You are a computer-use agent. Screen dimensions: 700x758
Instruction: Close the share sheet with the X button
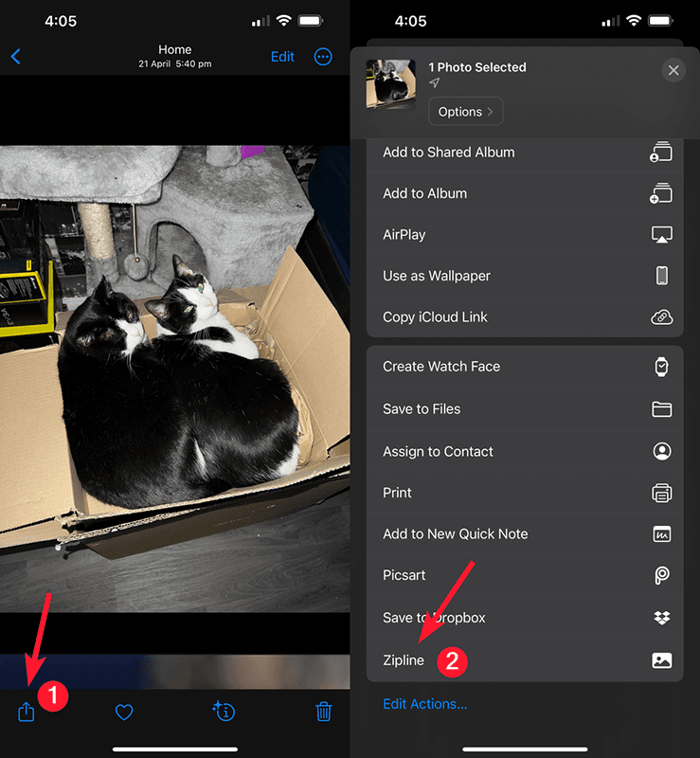coord(673,71)
